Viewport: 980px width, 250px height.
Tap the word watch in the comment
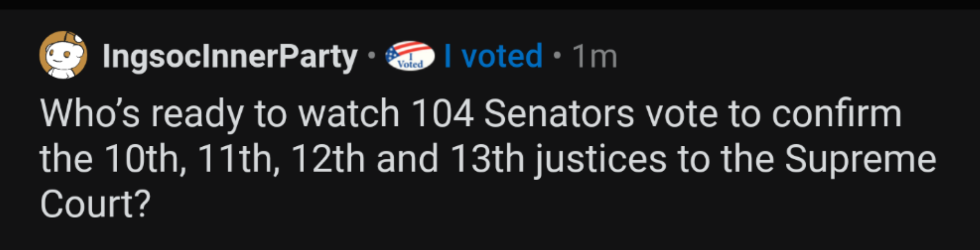point(348,114)
